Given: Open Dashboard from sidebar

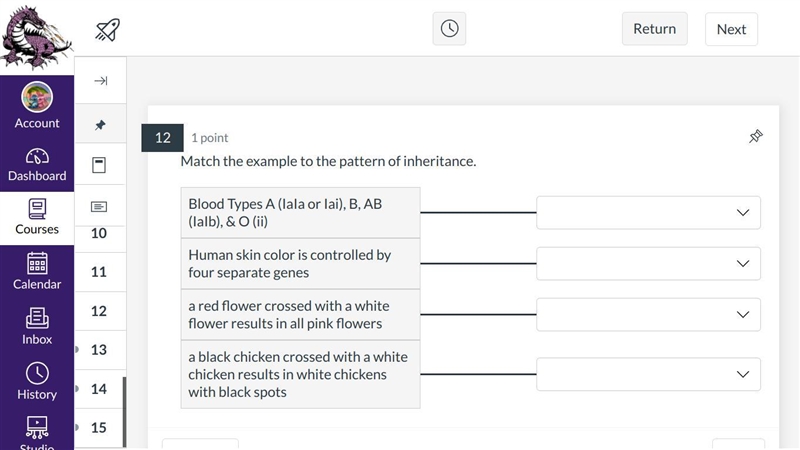Looking at the screenshot, I should [x=37, y=165].
